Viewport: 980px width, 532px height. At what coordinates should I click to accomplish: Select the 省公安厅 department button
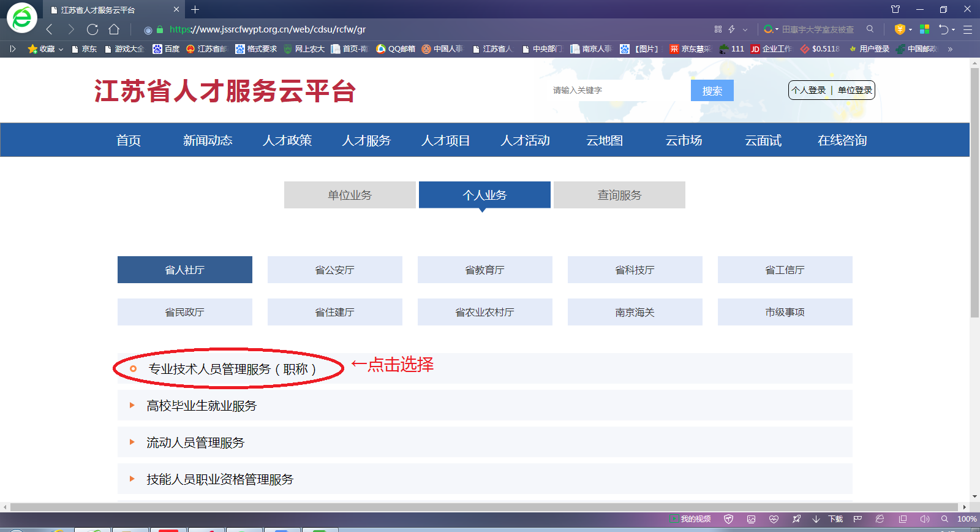click(335, 270)
